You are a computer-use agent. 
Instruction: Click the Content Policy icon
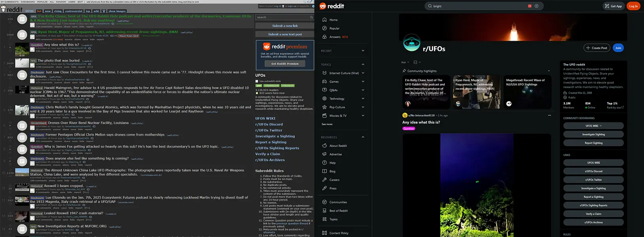point(325,233)
